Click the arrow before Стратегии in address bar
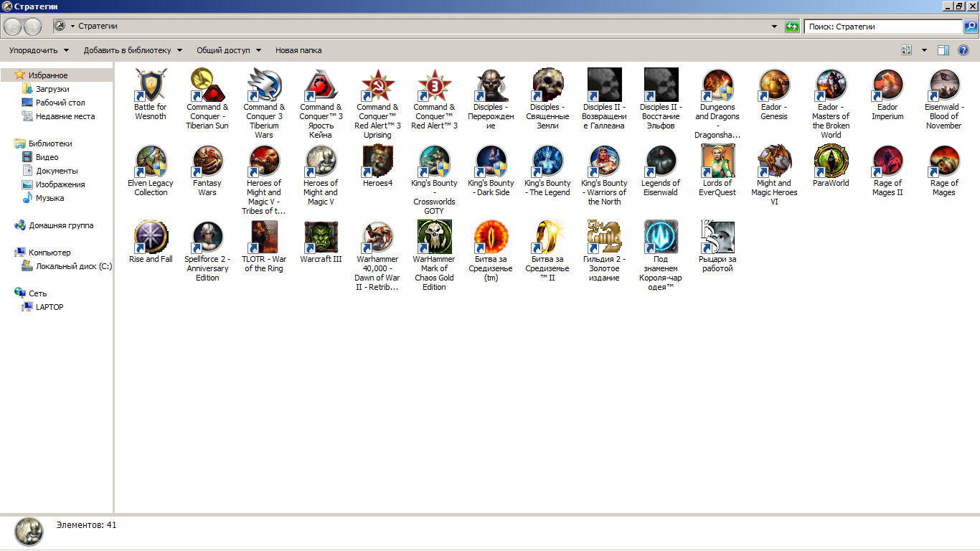Viewport: 980px width, 551px height. point(72,27)
